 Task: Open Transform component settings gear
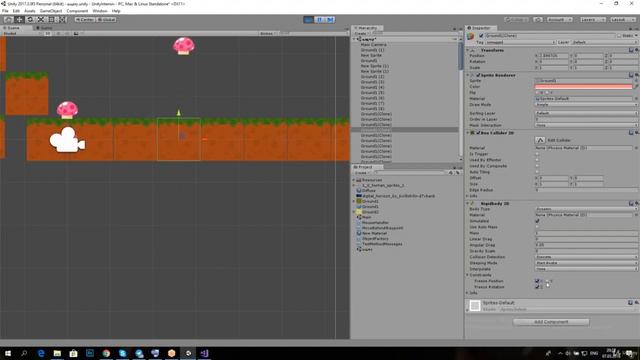click(636, 50)
